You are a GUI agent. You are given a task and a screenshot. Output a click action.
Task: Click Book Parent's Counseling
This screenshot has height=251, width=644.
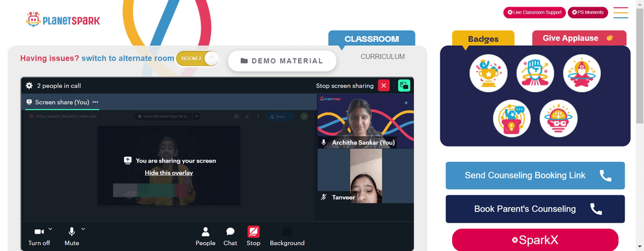535,209
